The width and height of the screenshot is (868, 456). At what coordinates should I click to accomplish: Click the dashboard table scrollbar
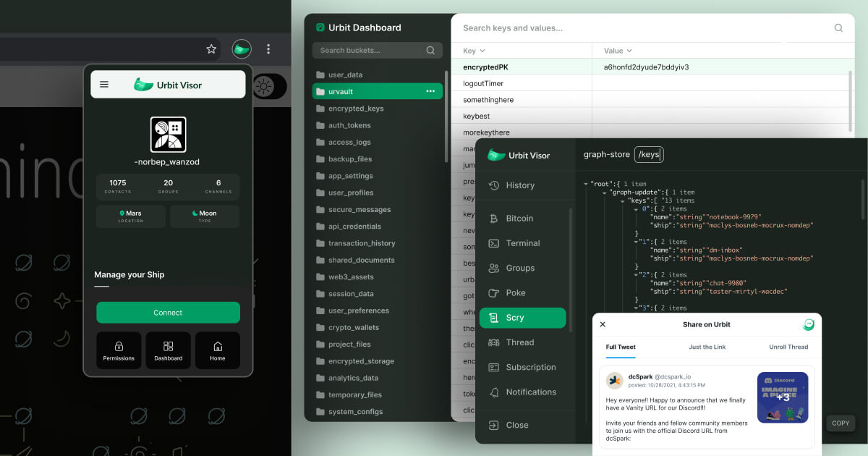(850, 101)
